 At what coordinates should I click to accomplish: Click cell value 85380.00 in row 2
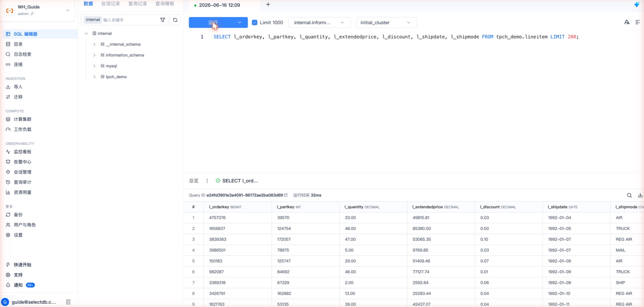click(421, 228)
